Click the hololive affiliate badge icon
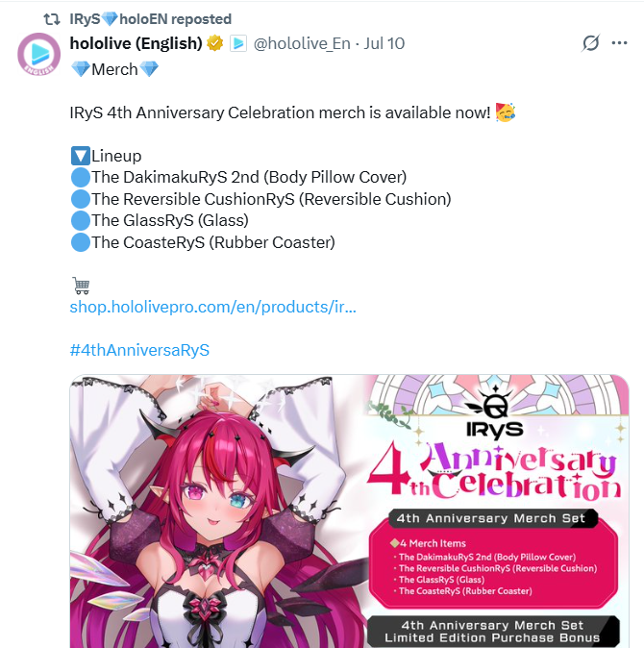This screenshot has width=644, height=648. (x=238, y=43)
